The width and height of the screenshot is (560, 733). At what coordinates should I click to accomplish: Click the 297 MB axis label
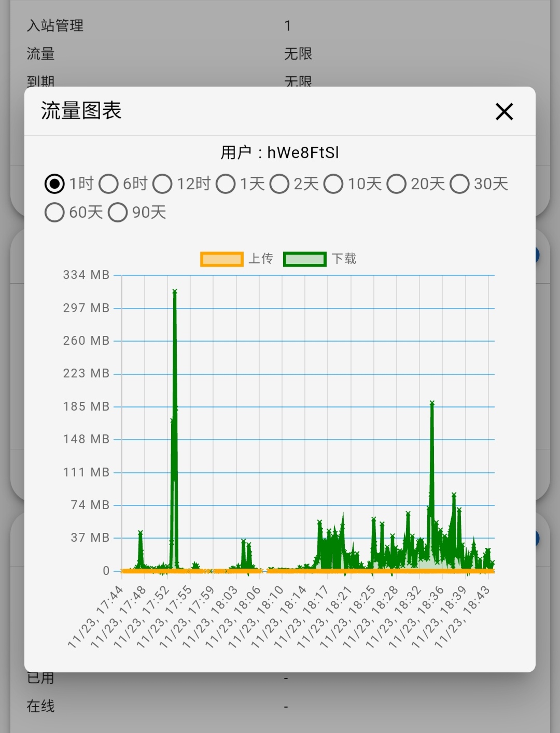click(87, 308)
